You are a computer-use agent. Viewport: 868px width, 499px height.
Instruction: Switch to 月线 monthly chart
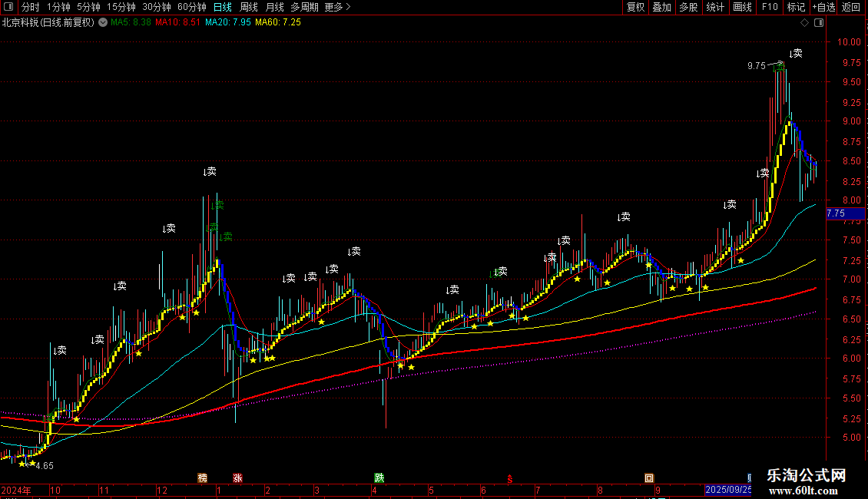[274, 7]
